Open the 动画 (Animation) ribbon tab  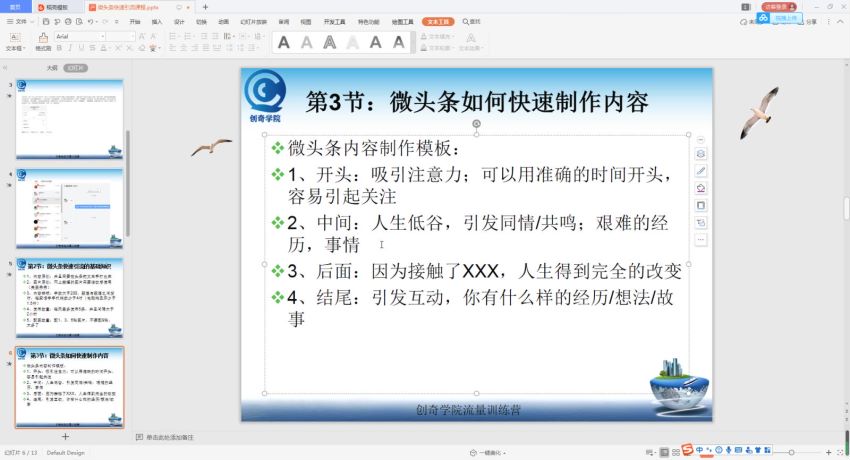click(x=223, y=22)
